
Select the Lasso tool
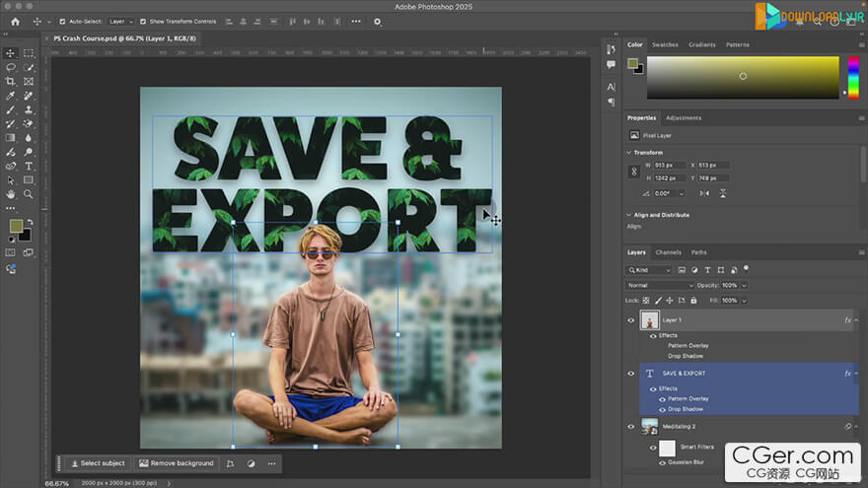point(11,67)
